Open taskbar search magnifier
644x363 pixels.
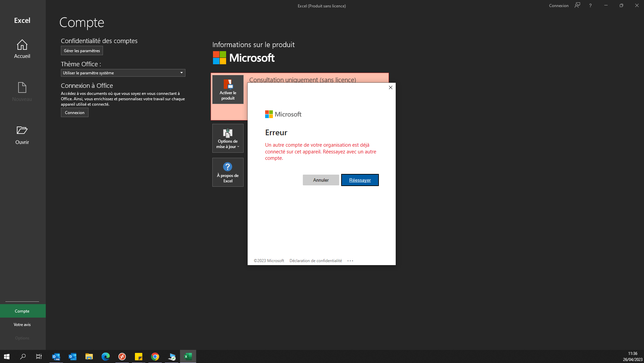23,357
